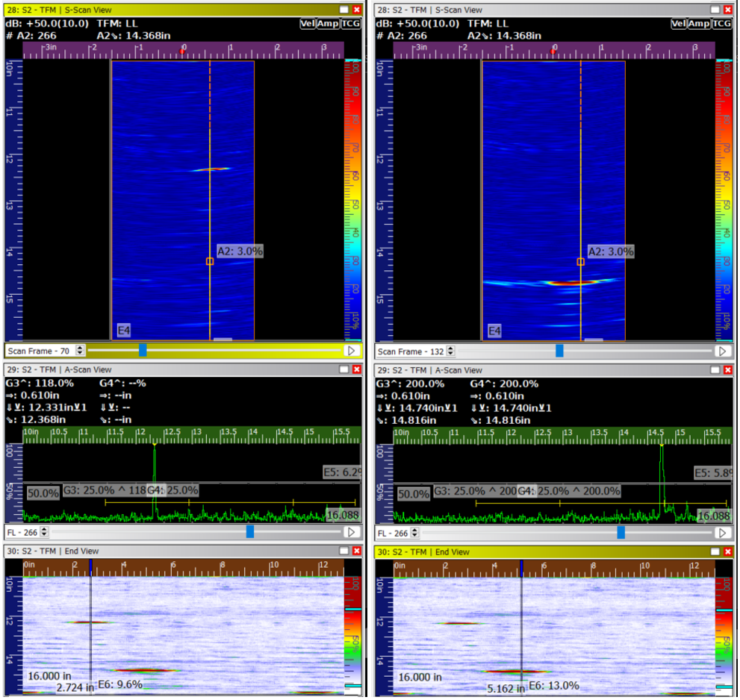Play scan frames beside the Scan Frame 132 slider
The image size is (740, 700).
tap(722, 351)
